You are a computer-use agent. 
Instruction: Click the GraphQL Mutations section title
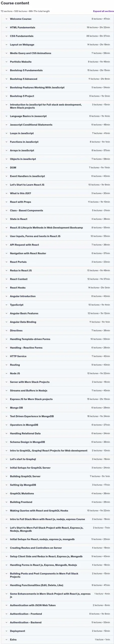pyautogui.click(x=22, y=494)
